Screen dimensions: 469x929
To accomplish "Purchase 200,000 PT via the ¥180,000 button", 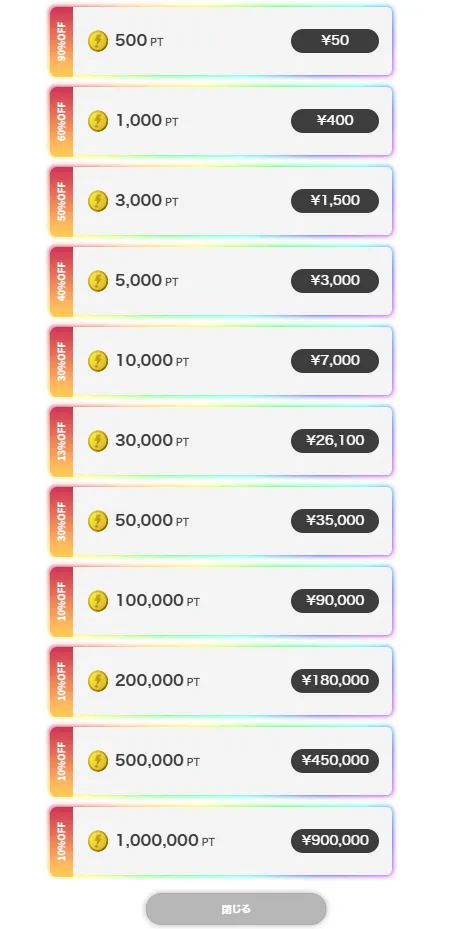I will [x=335, y=681].
